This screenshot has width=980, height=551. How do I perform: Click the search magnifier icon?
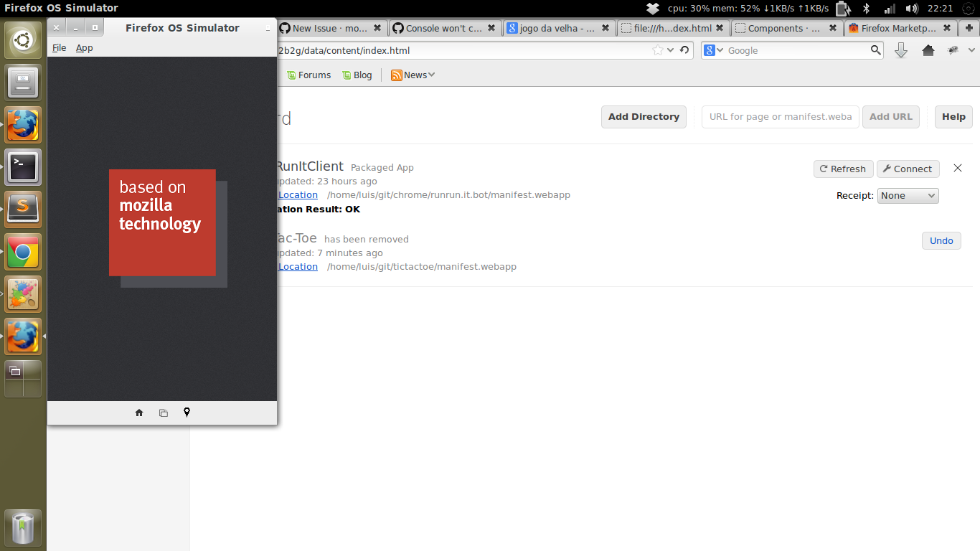tap(876, 50)
